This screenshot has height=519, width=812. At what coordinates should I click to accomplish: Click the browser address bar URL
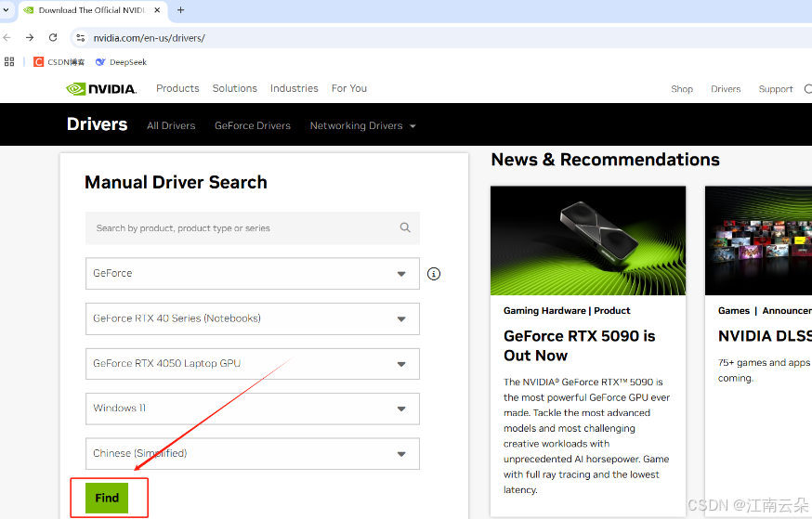tap(150, 38)
